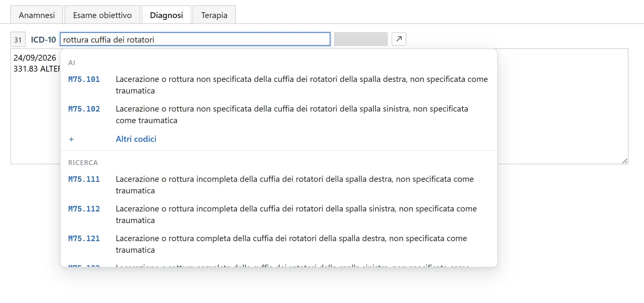Click the date 24/09/2026 in the notes area

point(35,58)
